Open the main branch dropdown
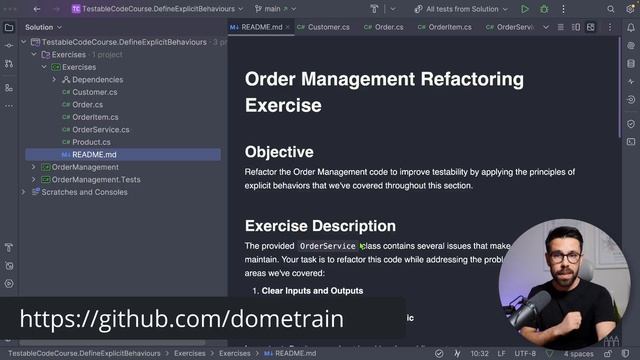640x360 pixels. 275,9
